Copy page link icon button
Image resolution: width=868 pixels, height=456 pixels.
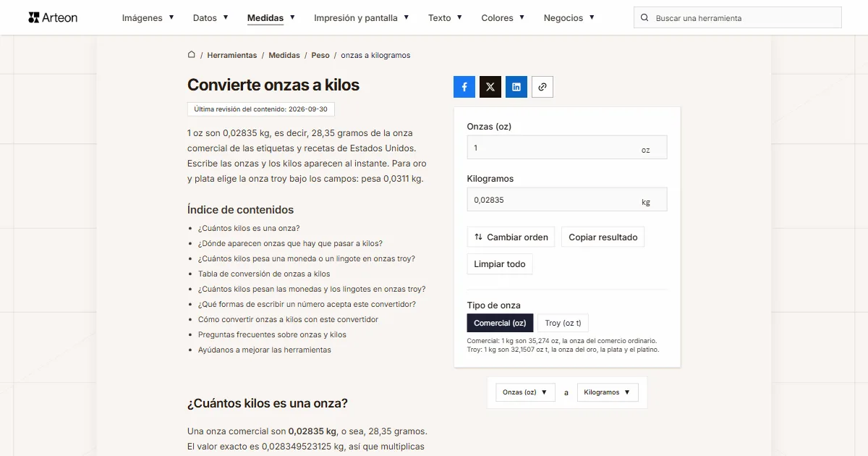click(x=542, y=87)
